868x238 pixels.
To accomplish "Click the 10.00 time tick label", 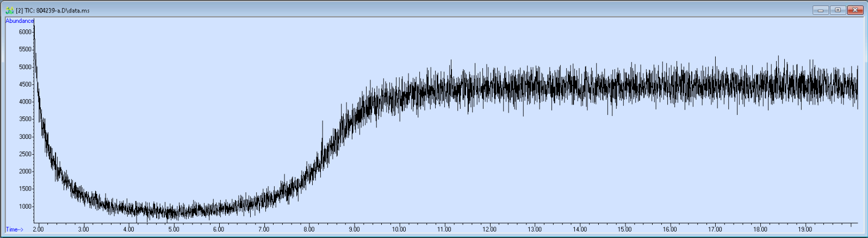I will [399, 229].
